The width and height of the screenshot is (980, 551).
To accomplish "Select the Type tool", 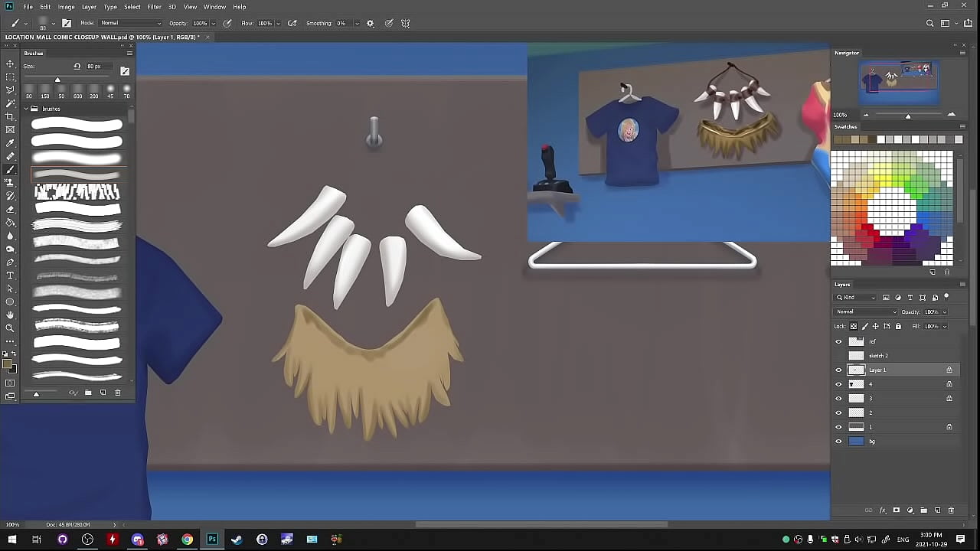I will click(x=10, y=275).
